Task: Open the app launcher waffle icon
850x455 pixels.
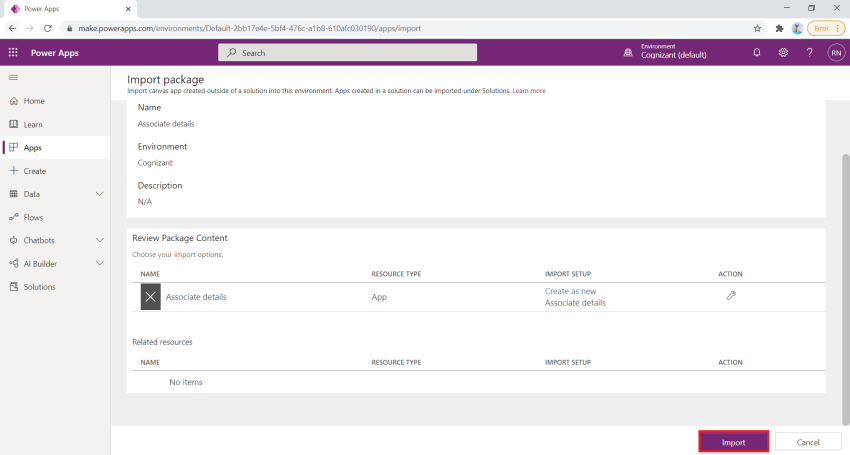Action: coord(13,53)
